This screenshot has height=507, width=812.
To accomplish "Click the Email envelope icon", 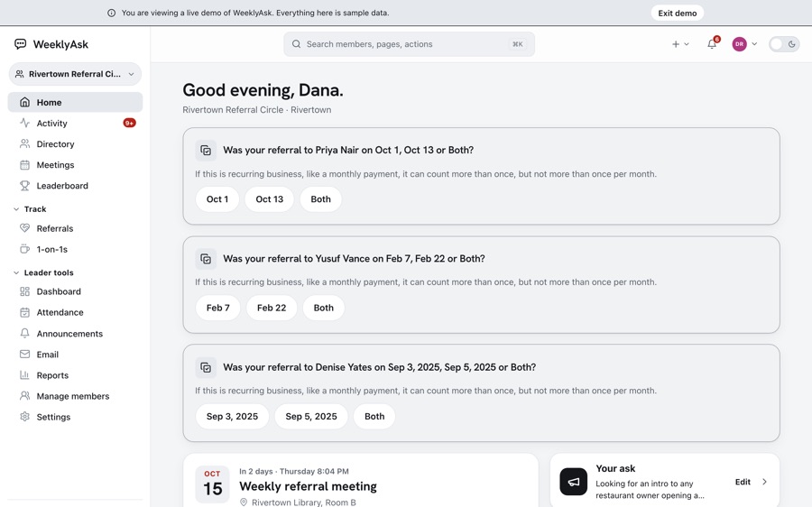I will pyautogui.click(x=24, y=355).
